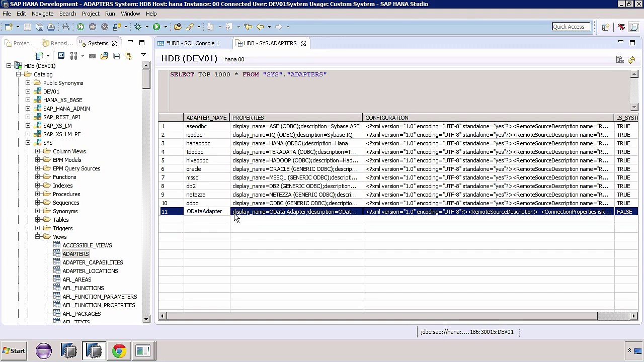Image resolution: width=644 pixels, height=362 pixels.
Task: Expand the DEV01 schema node
Action: click(28, 92)
